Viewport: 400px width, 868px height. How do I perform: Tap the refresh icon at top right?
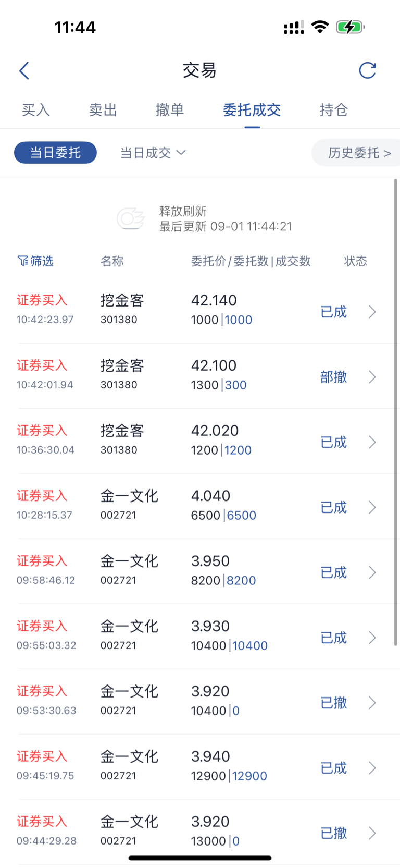click(x=368, y=70)
